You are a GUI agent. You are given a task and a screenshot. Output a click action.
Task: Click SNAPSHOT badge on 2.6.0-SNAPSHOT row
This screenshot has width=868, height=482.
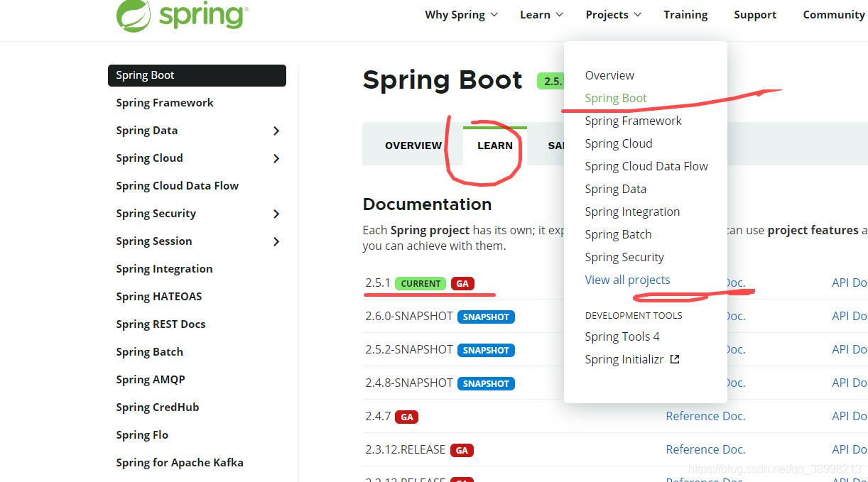(486, 317)
